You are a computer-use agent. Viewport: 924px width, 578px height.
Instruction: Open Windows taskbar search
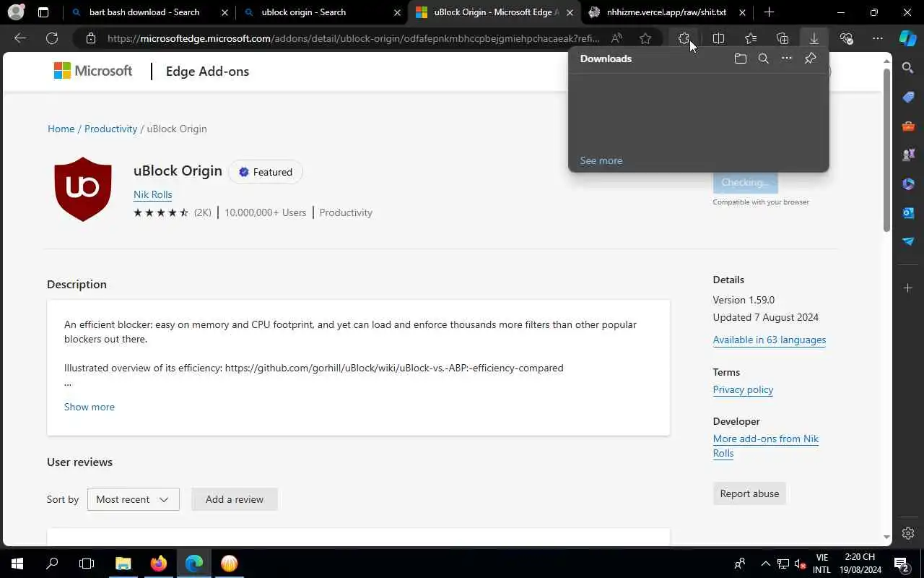[52, 564]
